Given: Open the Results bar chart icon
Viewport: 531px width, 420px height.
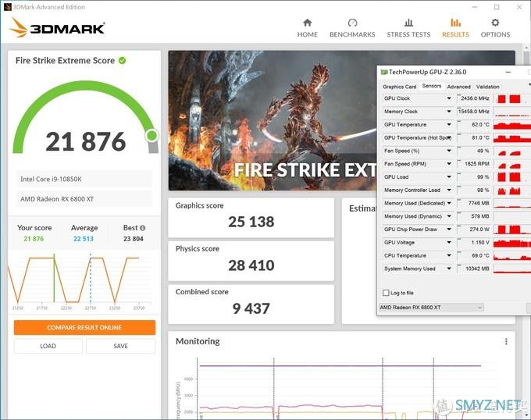Looking at the screenshot, I should pos(455,23).
